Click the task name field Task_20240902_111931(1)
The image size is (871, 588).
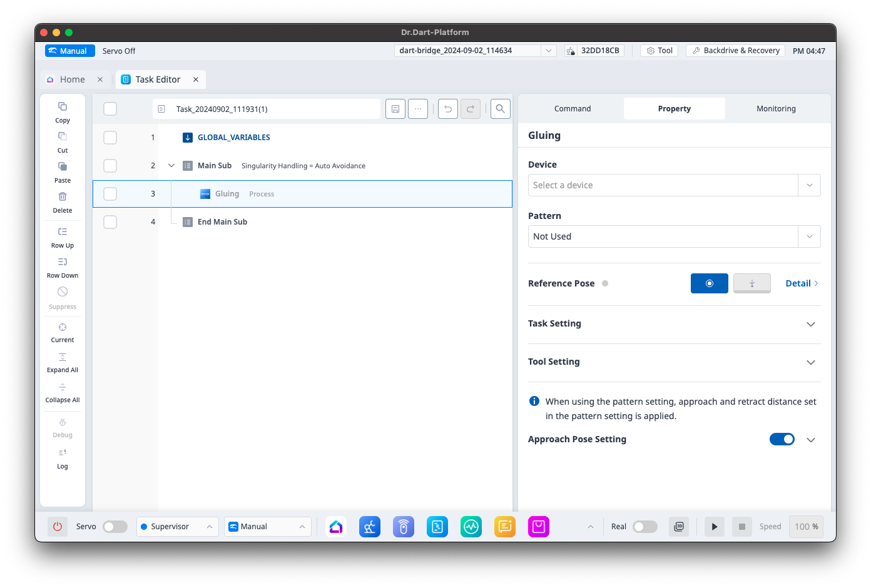(x=267, y=109)
